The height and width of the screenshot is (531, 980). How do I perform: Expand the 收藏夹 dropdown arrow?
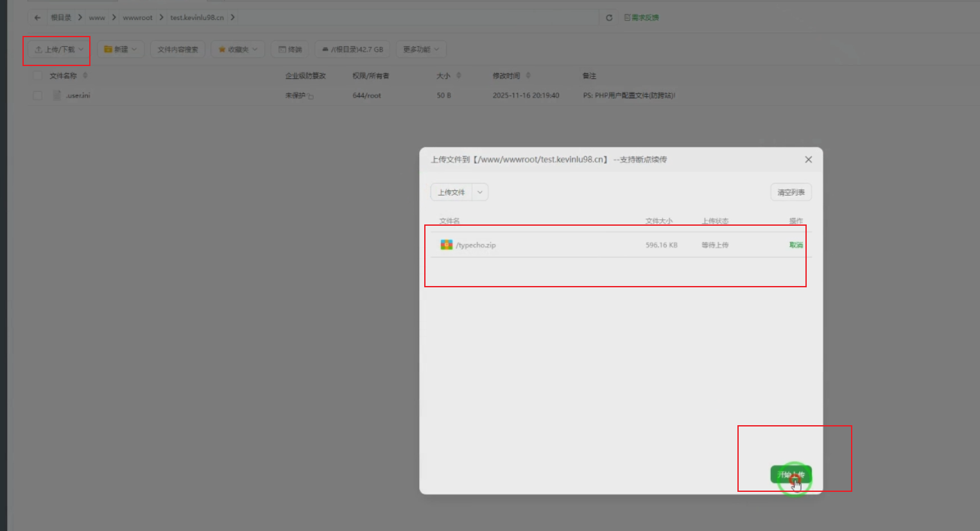pos(255,49)
